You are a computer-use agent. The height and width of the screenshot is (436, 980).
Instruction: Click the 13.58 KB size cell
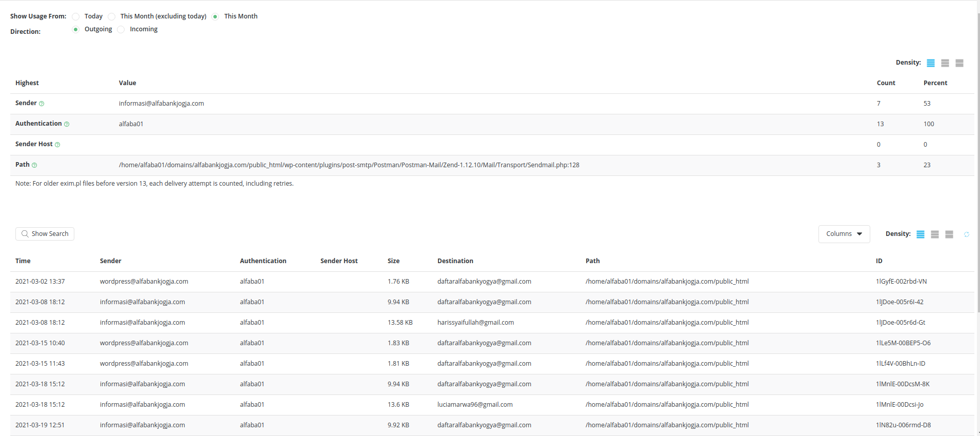pos(400,323)
